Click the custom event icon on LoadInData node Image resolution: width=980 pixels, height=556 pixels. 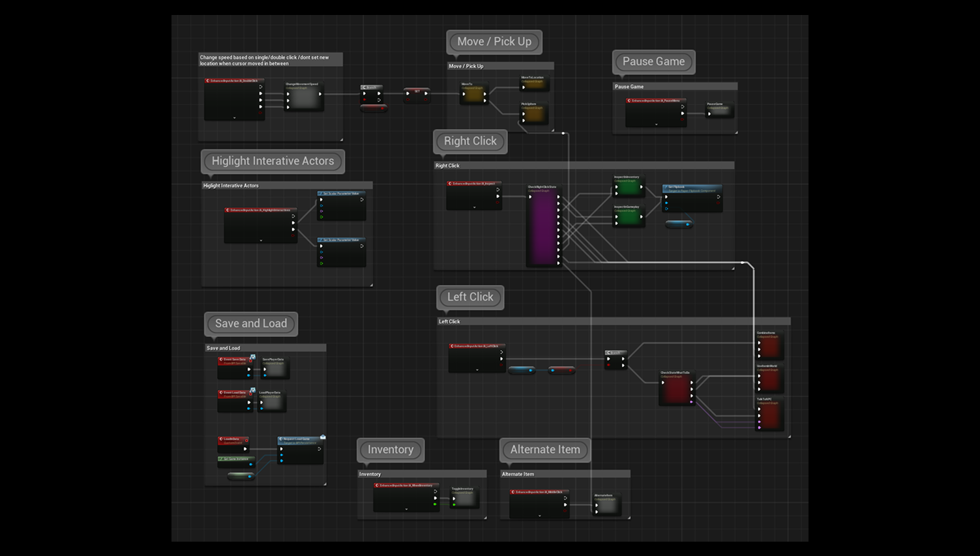point(221,439)
